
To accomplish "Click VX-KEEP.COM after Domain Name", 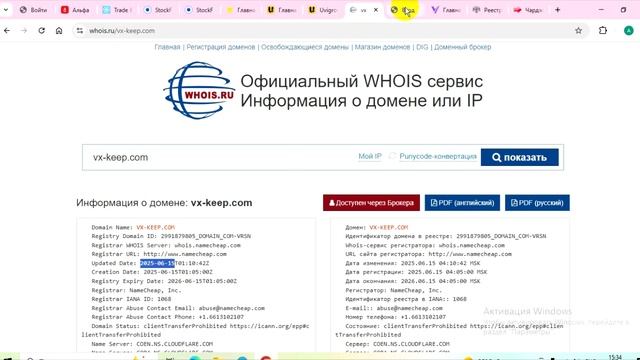I will click(156, 227).
